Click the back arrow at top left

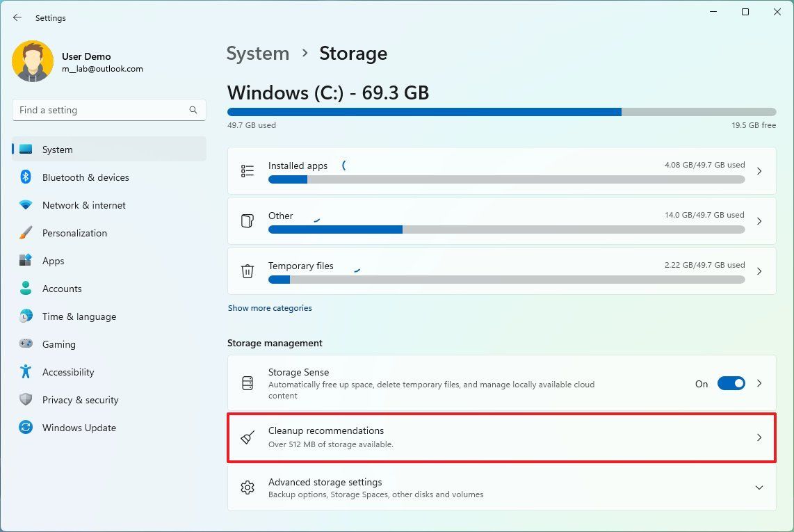click(17, 17)
